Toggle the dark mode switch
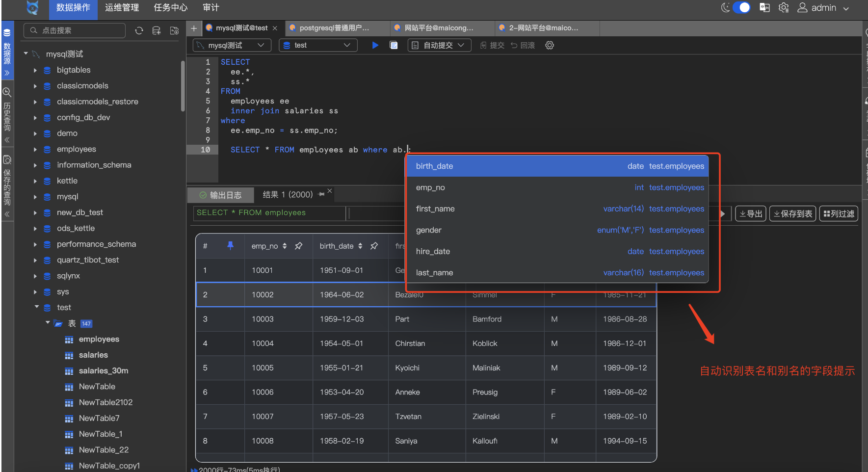 741,7
